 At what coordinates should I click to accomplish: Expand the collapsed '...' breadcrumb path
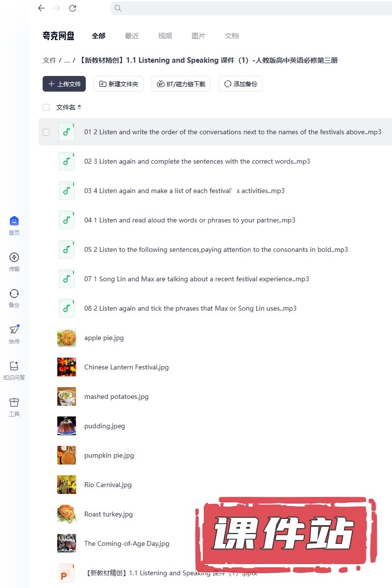pos(67,60)
